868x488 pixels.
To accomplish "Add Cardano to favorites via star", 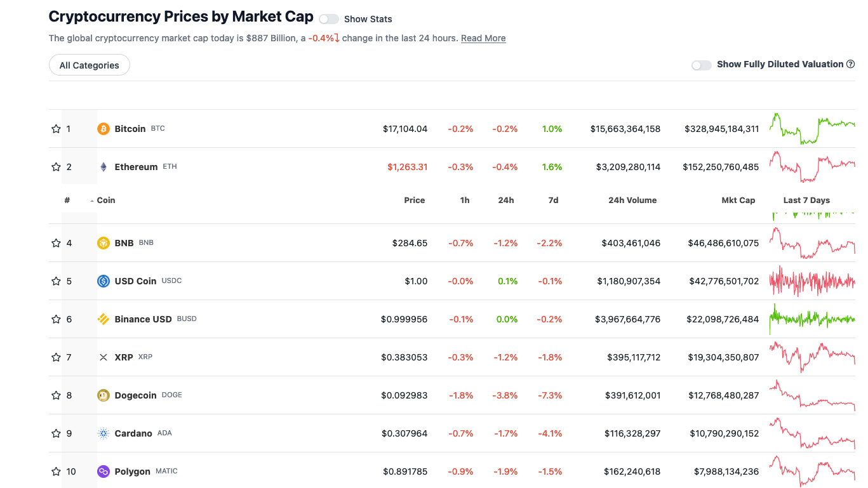I will coord(56,433).
